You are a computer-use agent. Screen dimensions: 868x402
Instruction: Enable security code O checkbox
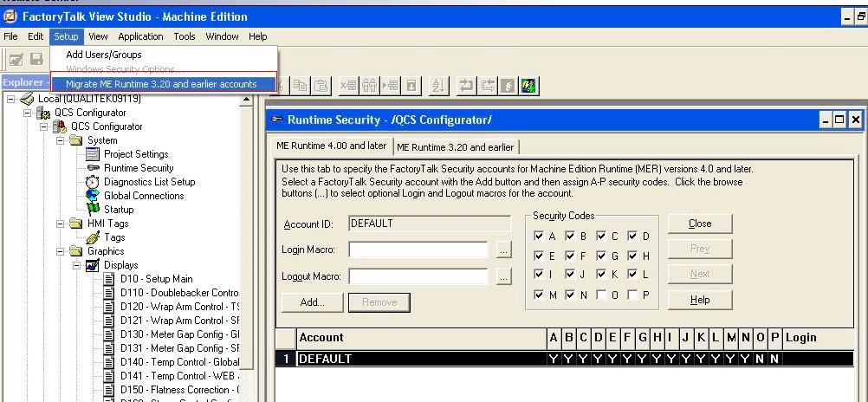tap(601, 295)
